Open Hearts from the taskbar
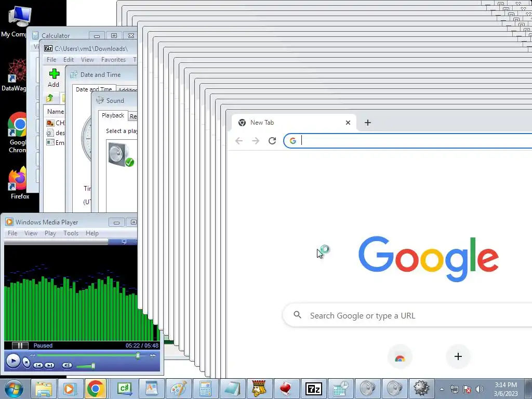The image size is (532, 399). coord(286,389)
